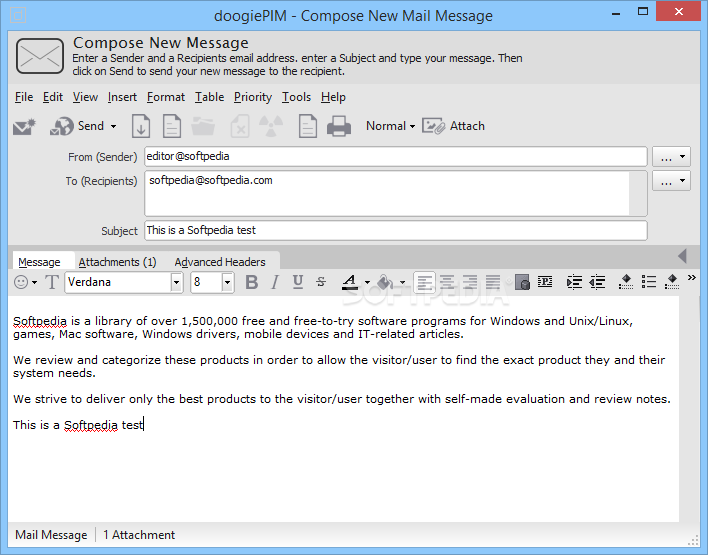Click the greyed-out document with X icon
This screenshot has height=555, width=708.
tap(240, 126)
